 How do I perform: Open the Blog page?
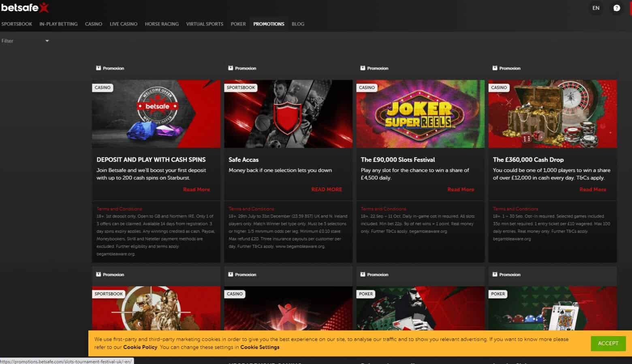(298, 24)
